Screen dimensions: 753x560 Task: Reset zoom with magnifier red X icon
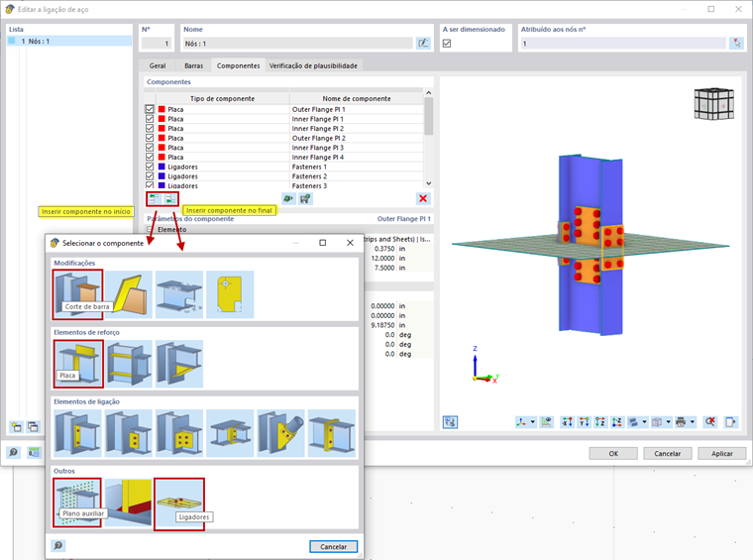709,422
